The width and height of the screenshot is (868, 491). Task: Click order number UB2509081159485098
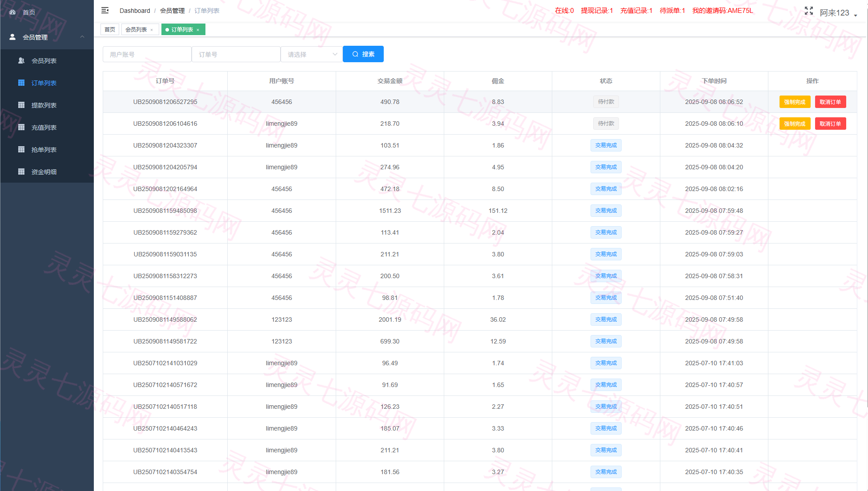pyautogui.click(x=165, y=211)
